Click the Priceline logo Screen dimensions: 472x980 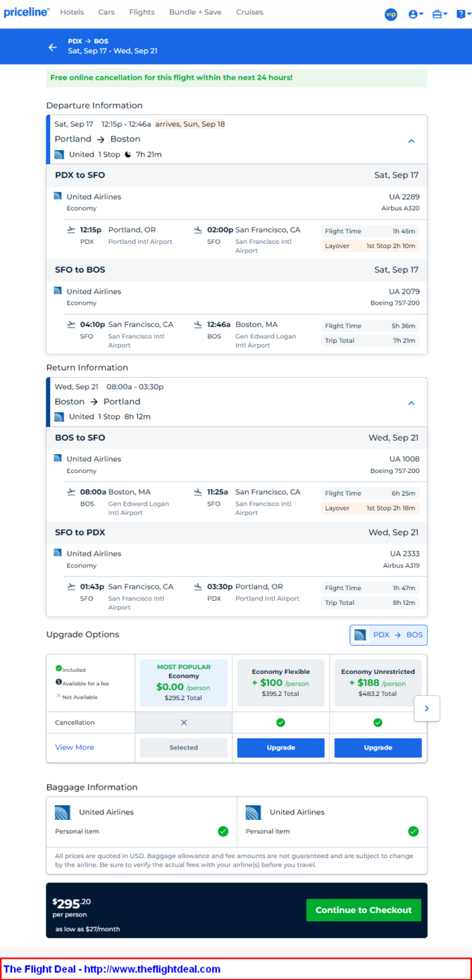point(27,13)
